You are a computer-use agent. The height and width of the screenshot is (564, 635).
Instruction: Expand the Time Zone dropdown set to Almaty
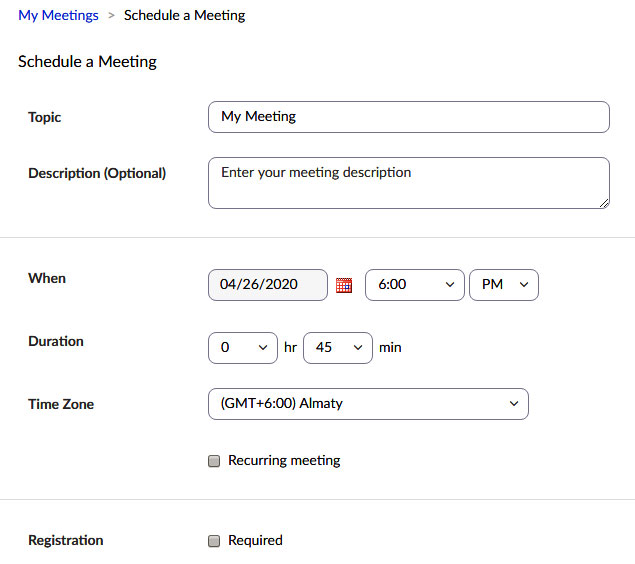click(x=368, y=404)
